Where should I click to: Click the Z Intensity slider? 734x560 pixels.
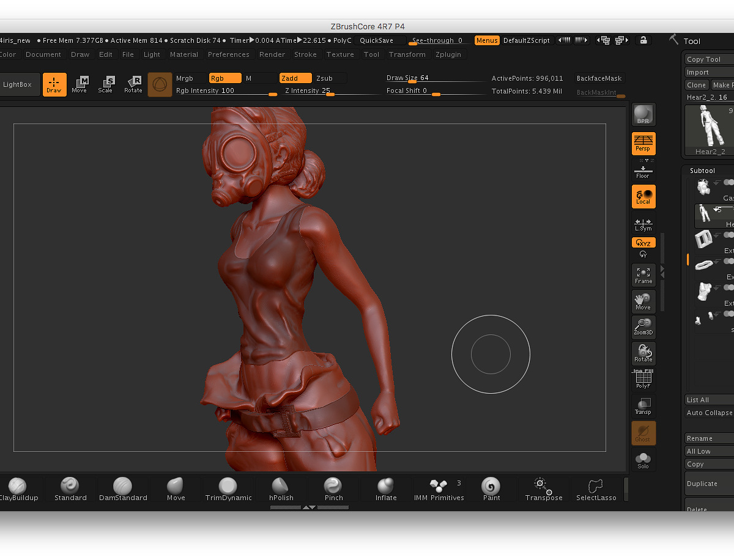click(x=332, y=91)
